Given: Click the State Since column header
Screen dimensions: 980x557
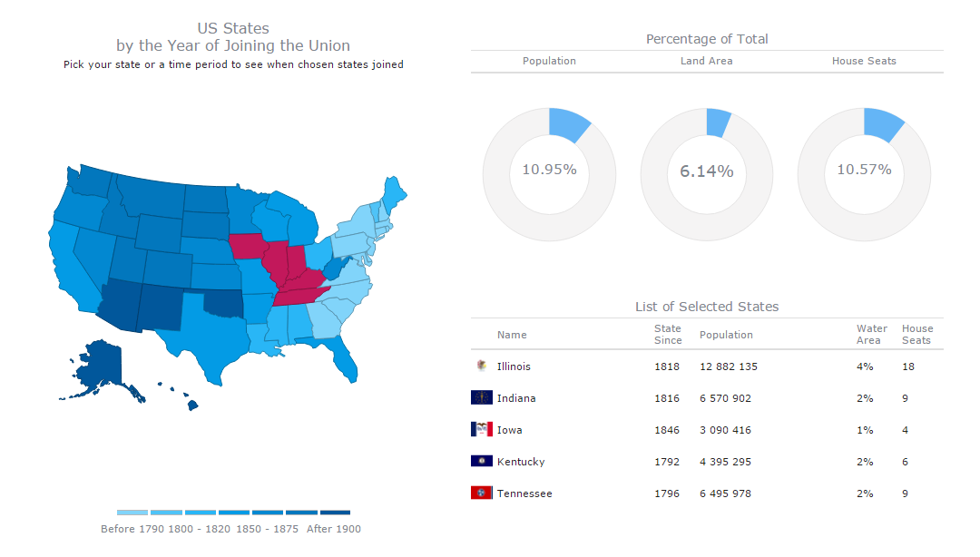Looking at the screenshot, I should (667, 335).
